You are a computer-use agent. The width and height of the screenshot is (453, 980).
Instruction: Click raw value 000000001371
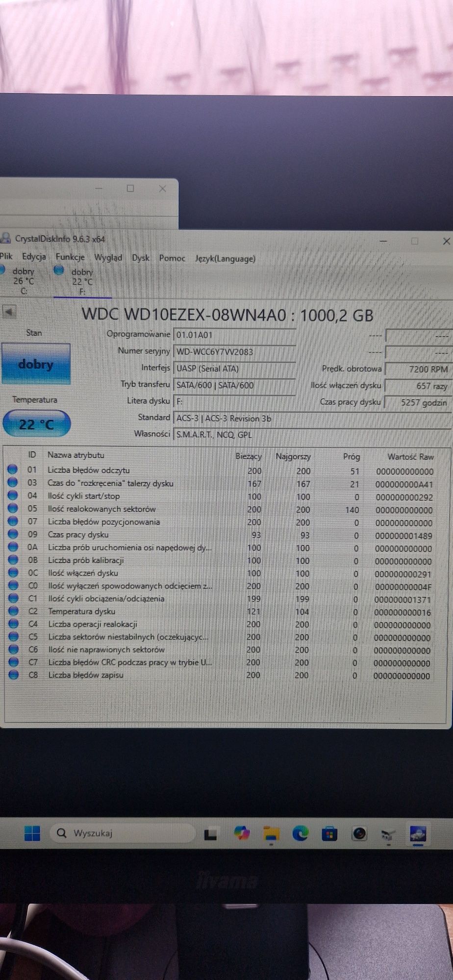[403, 600]
